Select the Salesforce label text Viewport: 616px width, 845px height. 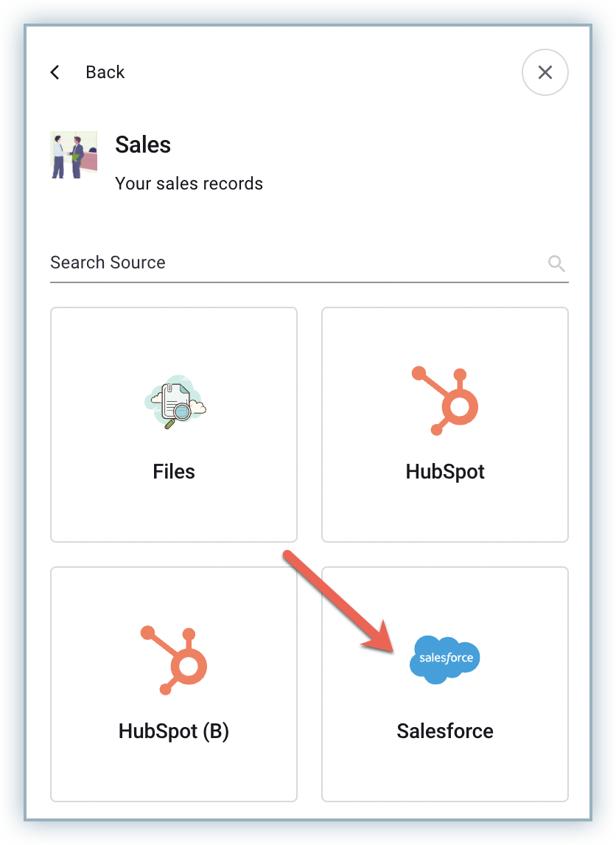pos(445,731)
